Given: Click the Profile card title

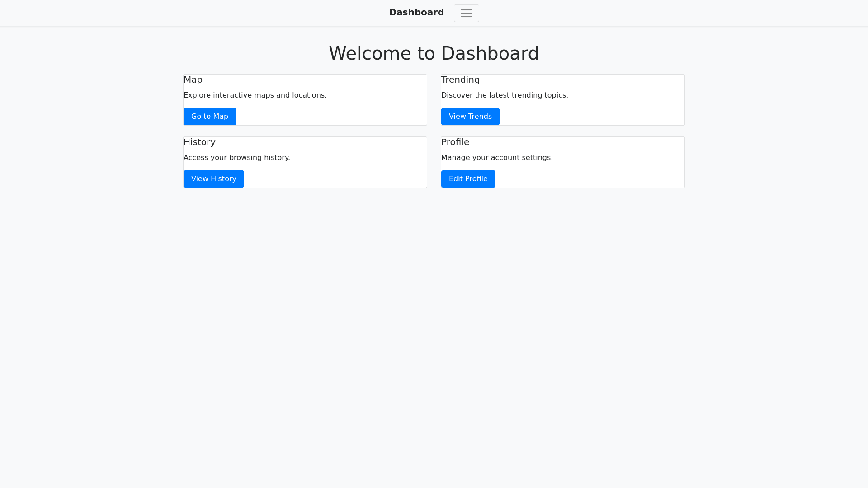Looking at the screenshot, I should click(x=455, y=142).
